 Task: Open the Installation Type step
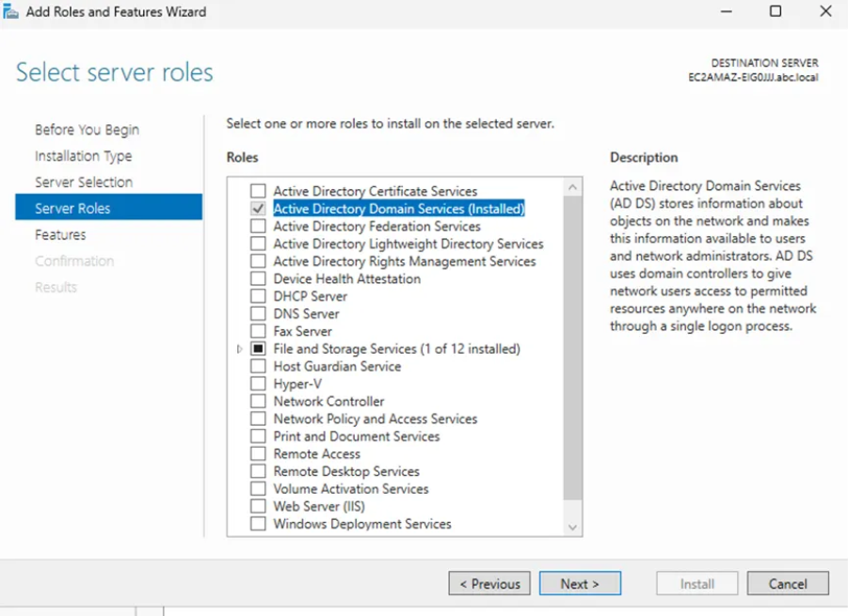(83, 156)
